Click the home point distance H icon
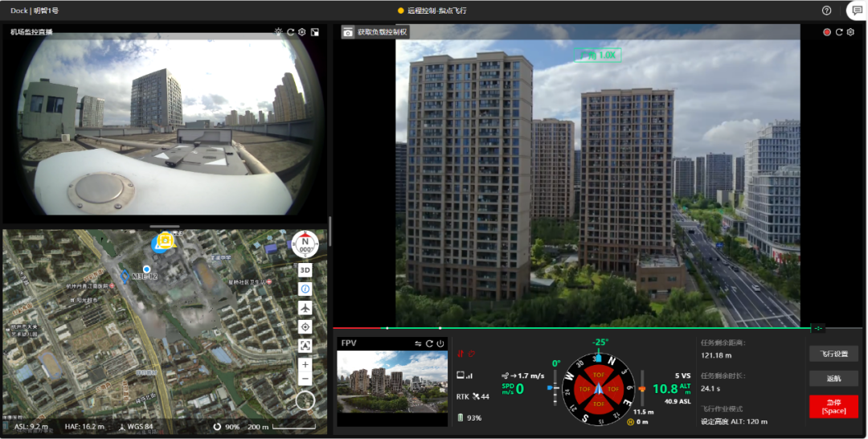This screenshot has height=439, width=868. (631, 422)
